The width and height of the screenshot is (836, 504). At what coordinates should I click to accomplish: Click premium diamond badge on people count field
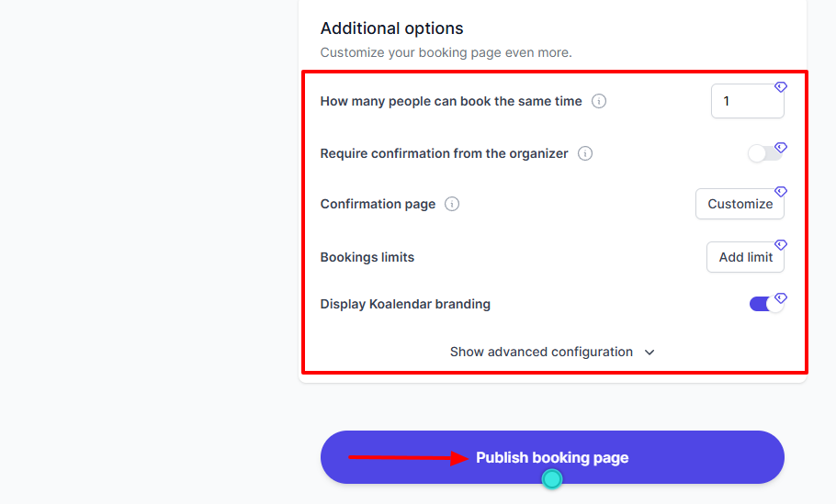coord(781,87)
